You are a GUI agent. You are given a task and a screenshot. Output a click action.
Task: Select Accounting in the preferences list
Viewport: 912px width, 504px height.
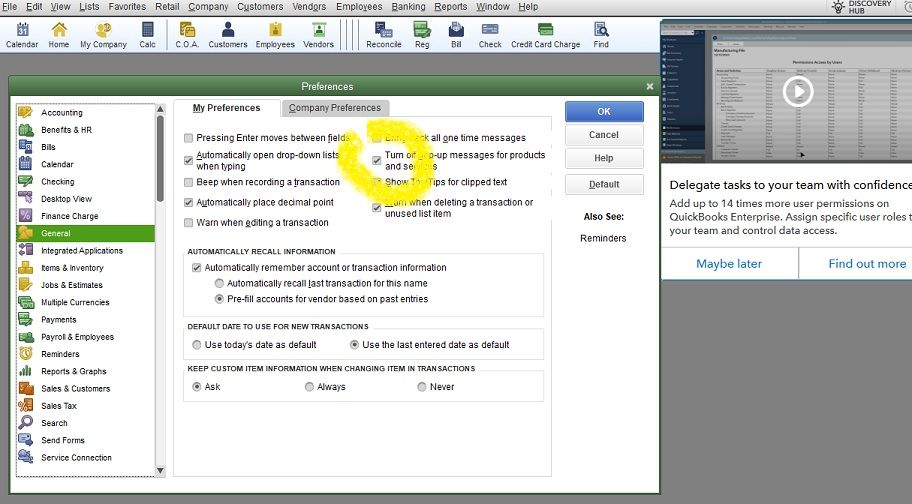tap(86, 113)
